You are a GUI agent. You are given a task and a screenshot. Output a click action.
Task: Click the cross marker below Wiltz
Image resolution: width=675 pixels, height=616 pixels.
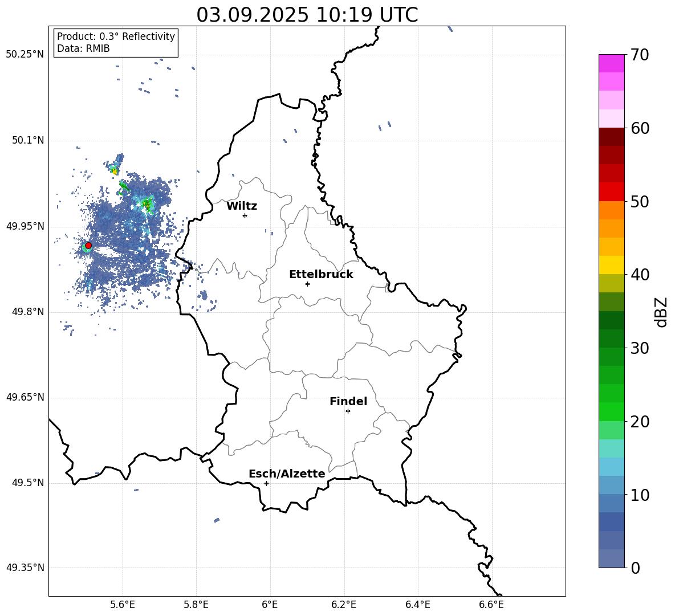245,215
